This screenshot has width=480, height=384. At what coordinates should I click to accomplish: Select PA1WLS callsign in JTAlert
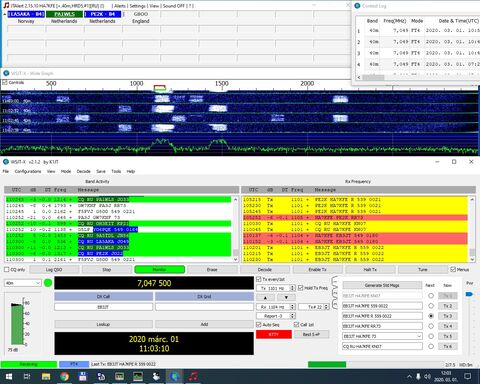tap(64, 14)
